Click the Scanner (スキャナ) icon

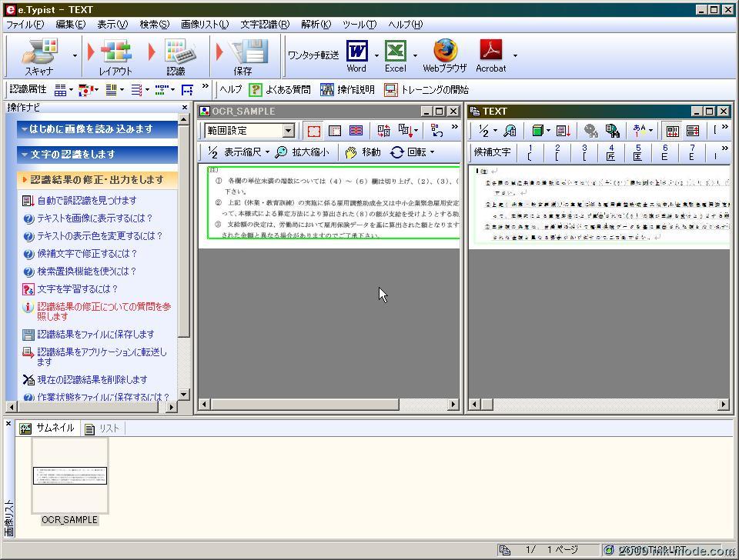pyautogui.click(x=39, y=54)
